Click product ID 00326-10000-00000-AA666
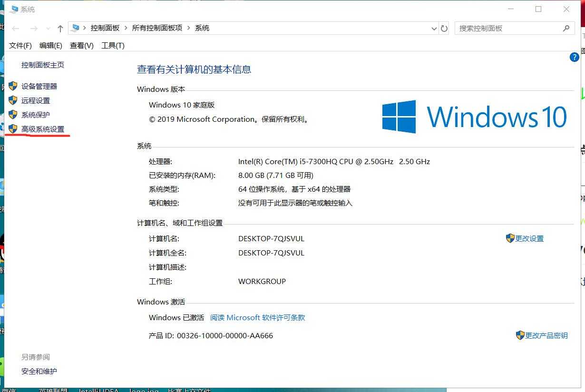This screenshot has width=585, height=392. coord(225,336)
